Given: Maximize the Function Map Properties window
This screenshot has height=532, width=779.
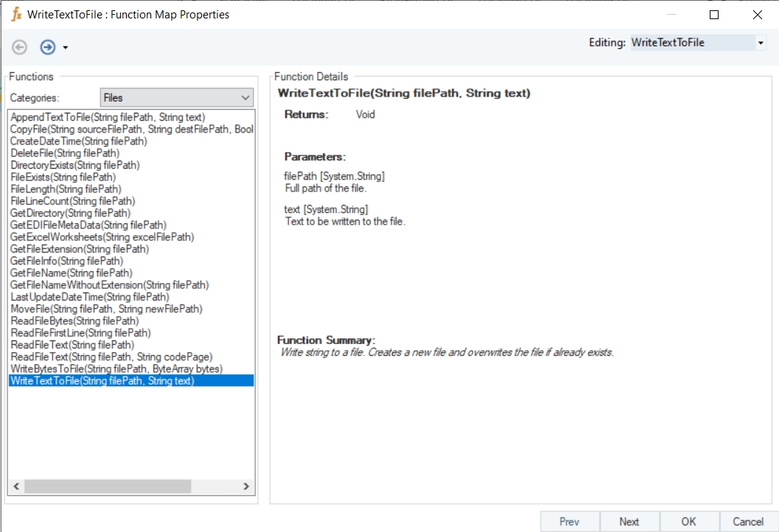Looking at the screenshot, I should click(x=714, y=15).
